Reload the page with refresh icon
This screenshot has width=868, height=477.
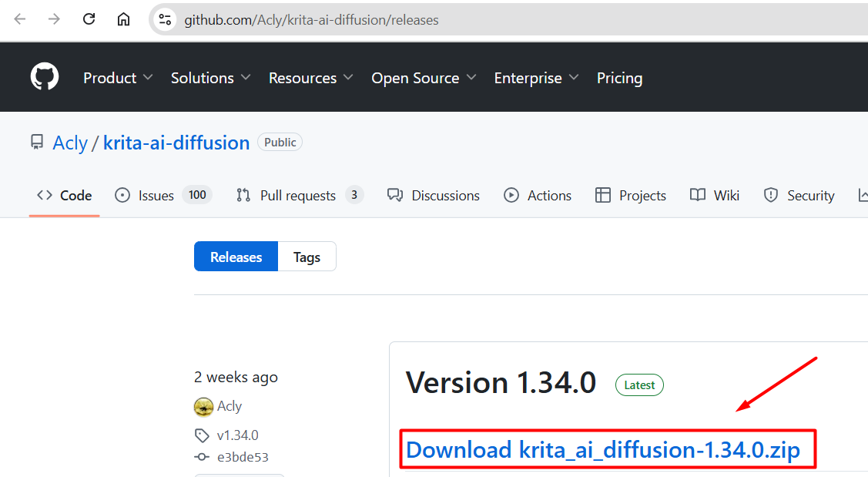click(x=89, y=19)
